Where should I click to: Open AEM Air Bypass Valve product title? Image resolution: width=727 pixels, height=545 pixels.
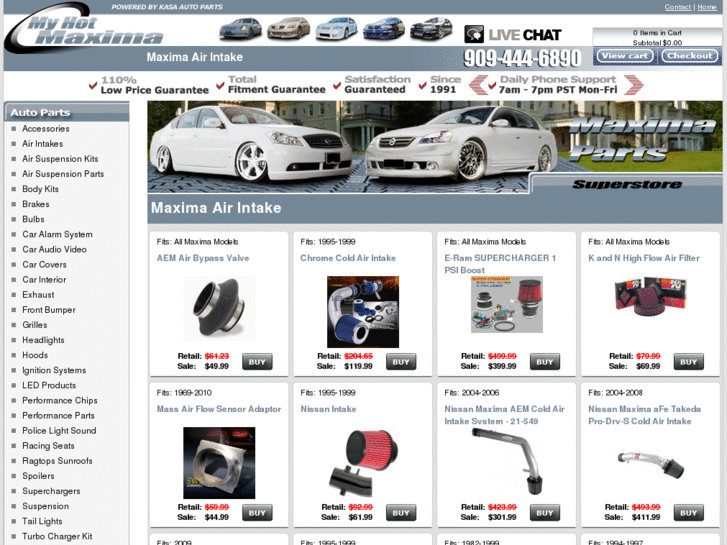click(203, 258)
